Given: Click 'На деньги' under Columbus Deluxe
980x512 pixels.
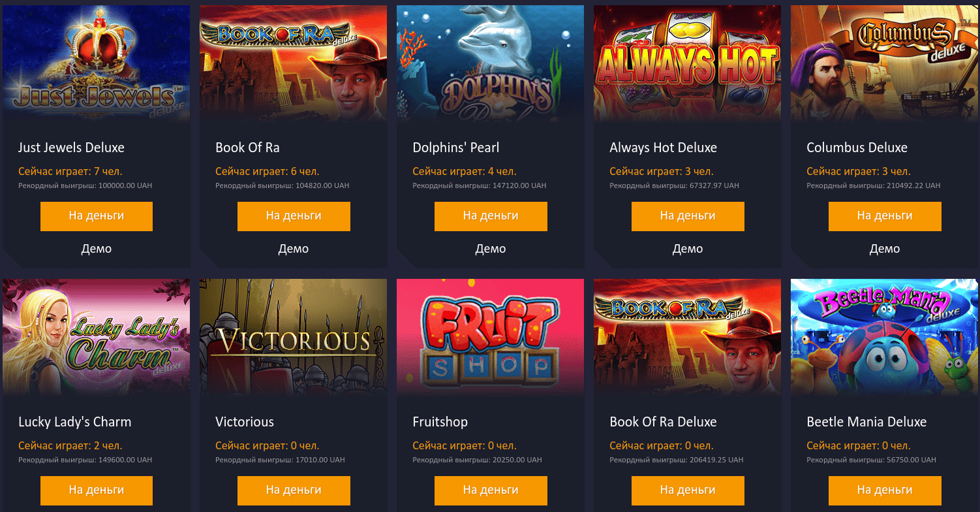Looking at the screenshot, I should (885, 216).
